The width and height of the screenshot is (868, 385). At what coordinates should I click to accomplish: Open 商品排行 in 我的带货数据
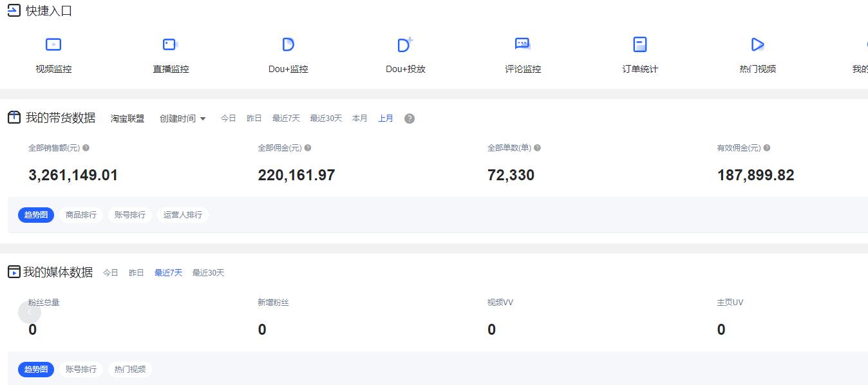coord(81,214)
